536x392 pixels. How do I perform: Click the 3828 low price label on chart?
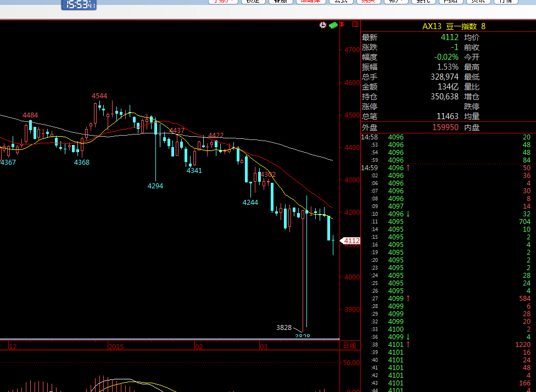pyautogui.click(x=284, y=327)
